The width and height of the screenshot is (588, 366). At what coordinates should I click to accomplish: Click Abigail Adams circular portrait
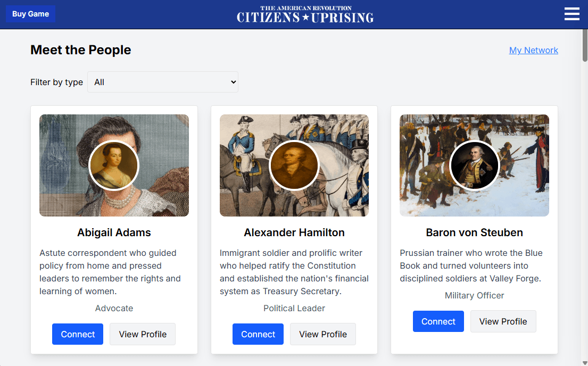point(114,165)
